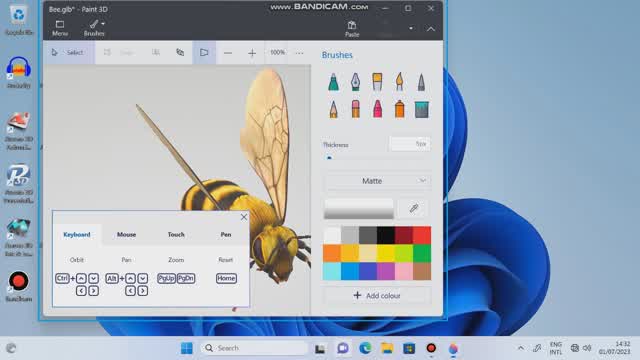Open the Menu button
The width and height of the screenshot is (640, 360).
(60, 28)
